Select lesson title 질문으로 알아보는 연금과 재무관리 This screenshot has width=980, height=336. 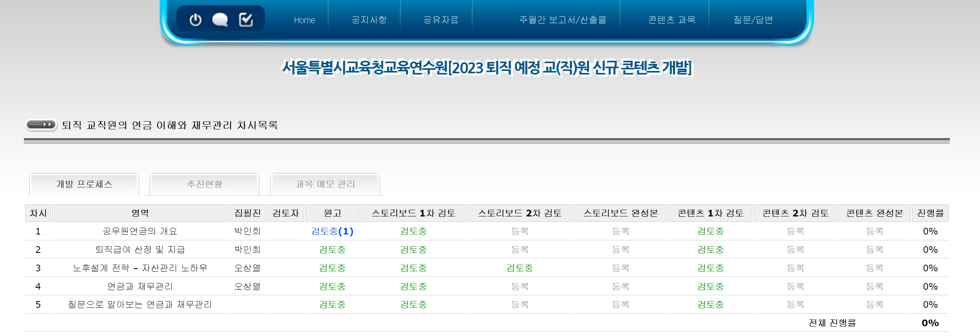click(140, 305)
